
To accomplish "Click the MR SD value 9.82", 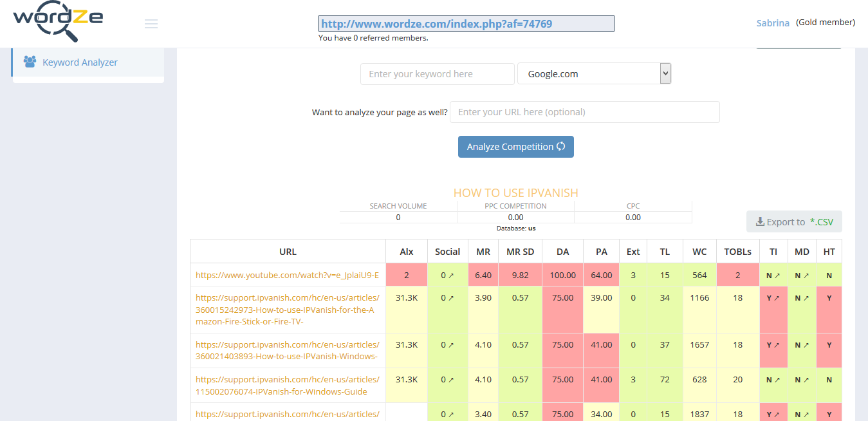I will (x=521, y=276).
